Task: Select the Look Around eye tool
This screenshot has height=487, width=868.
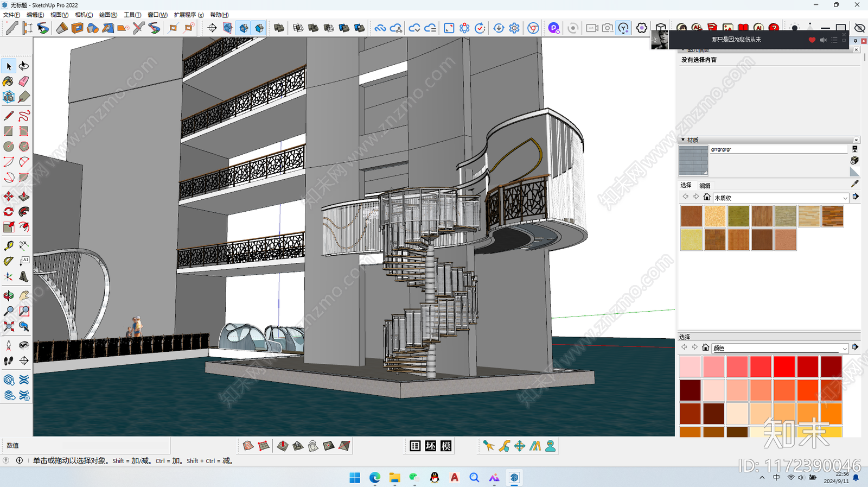Action: (x=24, y=345)
